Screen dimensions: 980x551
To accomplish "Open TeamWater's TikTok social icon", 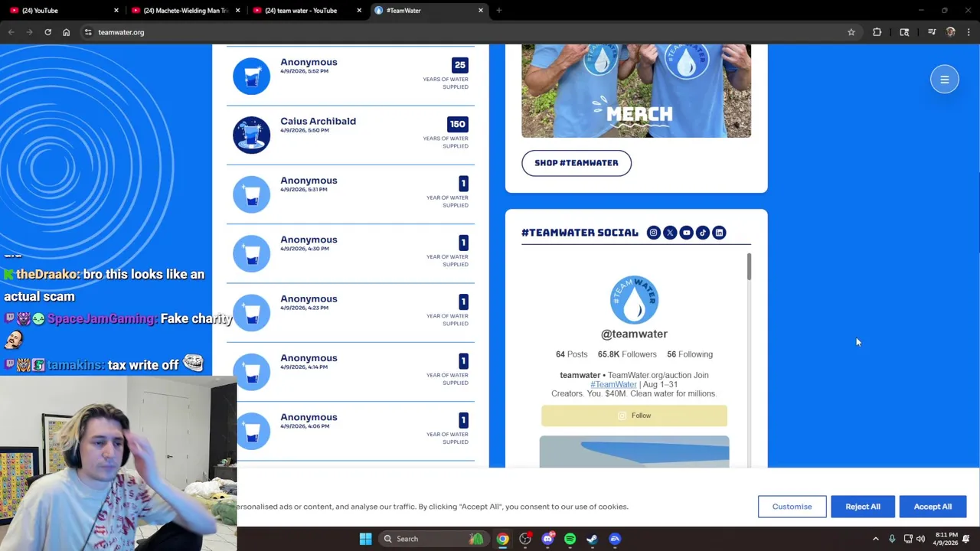I will (703, 233).
